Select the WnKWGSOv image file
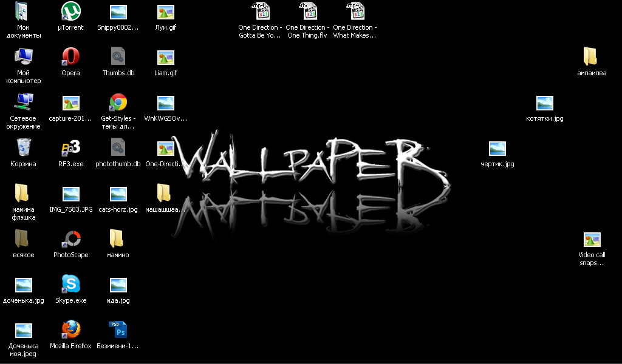The image size is (622, 364). 165,103
